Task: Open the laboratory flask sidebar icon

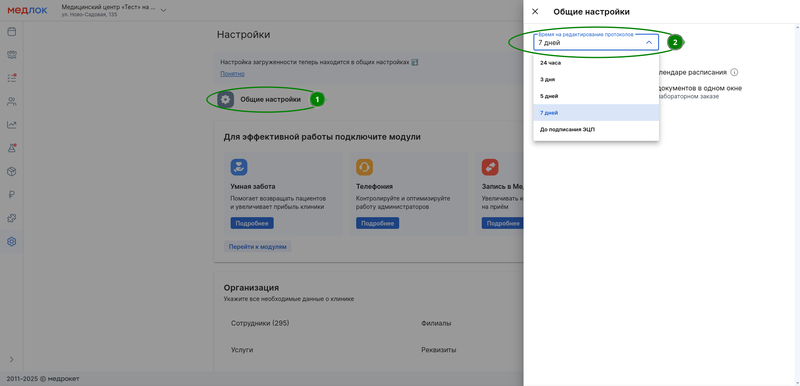Action: [x=11, y=148]
